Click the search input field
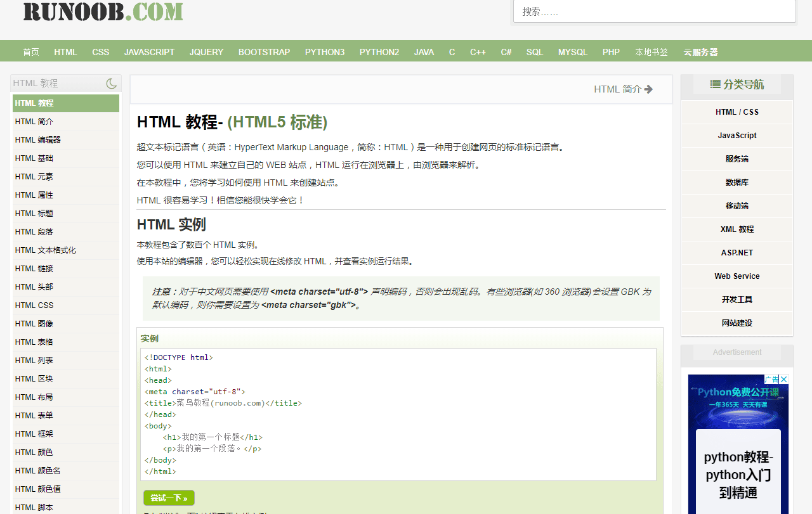 click(654, 11)
